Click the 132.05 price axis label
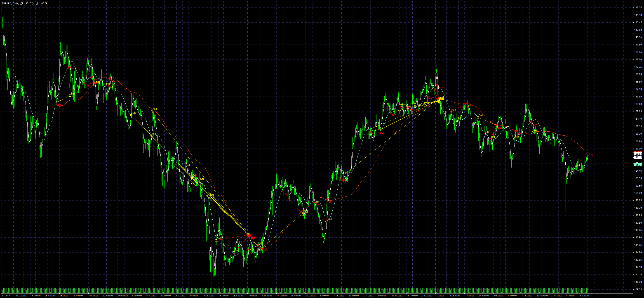 click(x=638, y=111)
